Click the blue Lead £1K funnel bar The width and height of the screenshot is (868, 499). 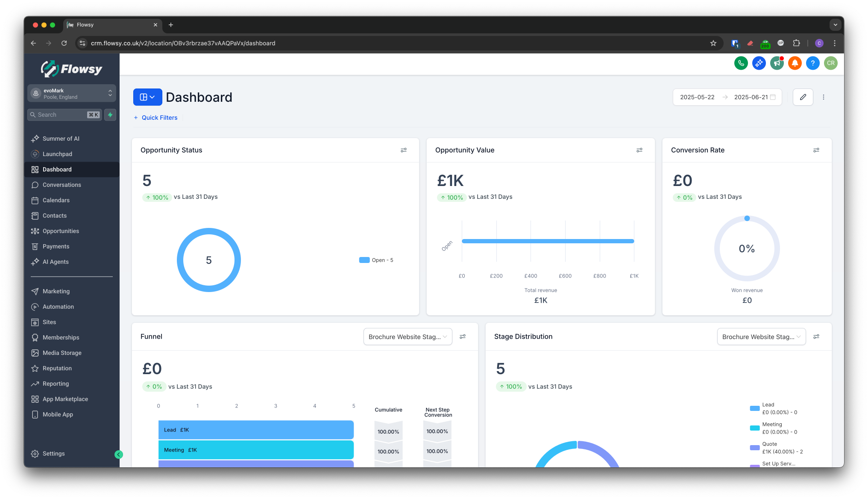[x=256, y=430]
